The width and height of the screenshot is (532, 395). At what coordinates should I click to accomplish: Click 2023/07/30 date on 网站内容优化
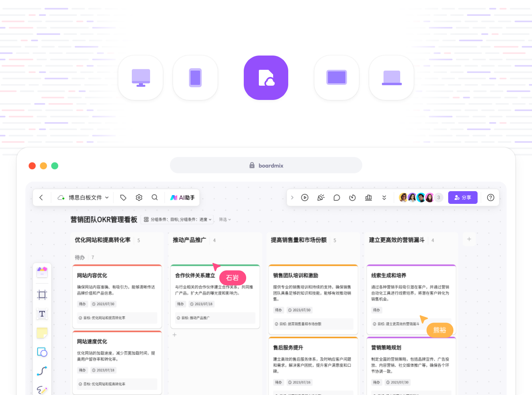pos(103,304)
